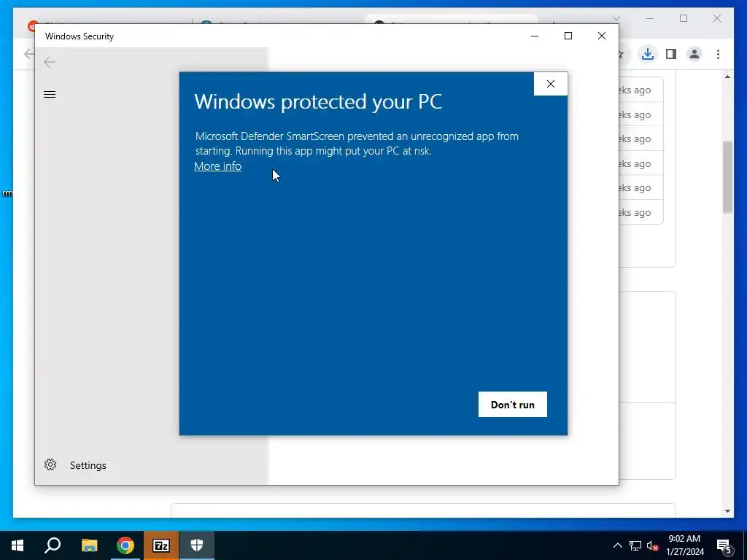Switch to 7-Zip in taskbar
Image resolution: width=747 pixels, height=560 pixels.
coord(161,545)
